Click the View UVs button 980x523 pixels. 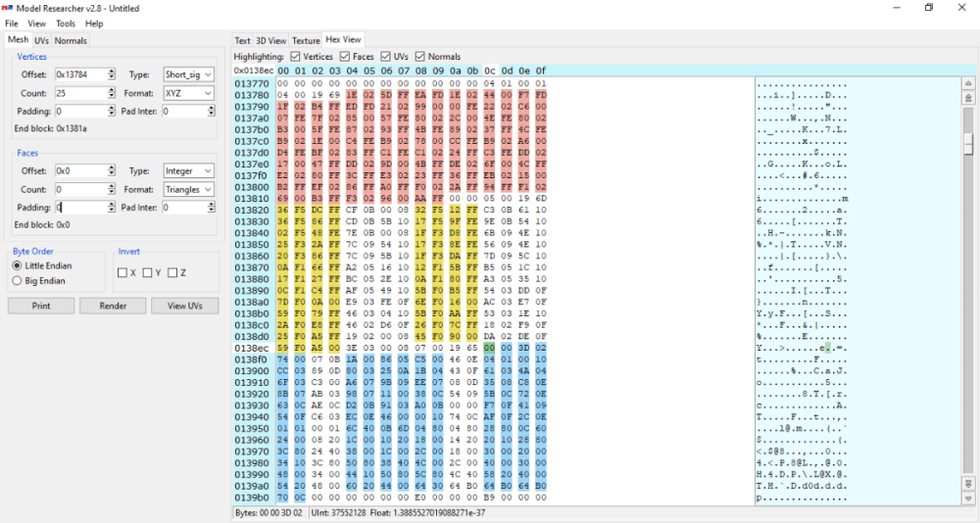[184, 306]
